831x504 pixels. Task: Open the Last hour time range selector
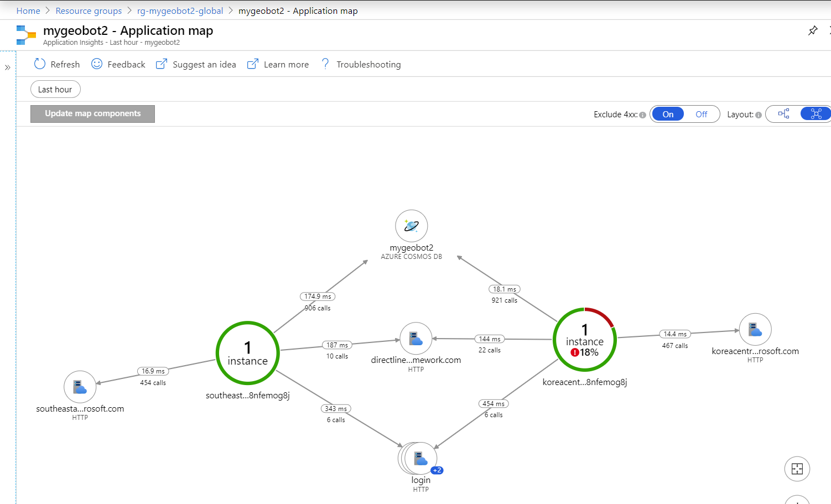click(55, 89)
